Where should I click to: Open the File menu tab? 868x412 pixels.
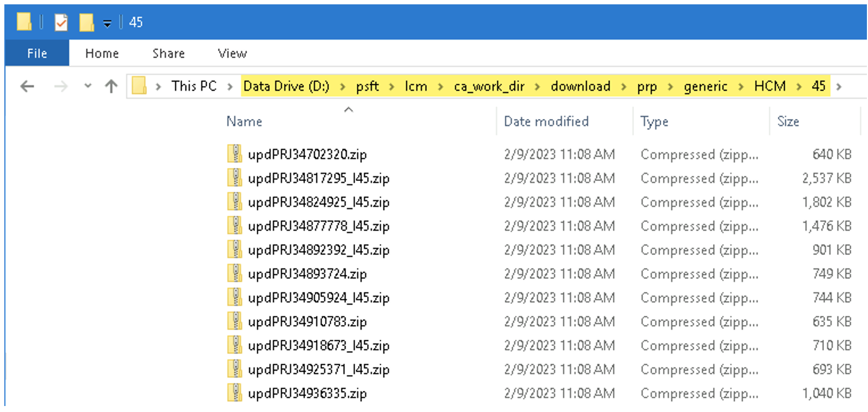click(37, 53)
